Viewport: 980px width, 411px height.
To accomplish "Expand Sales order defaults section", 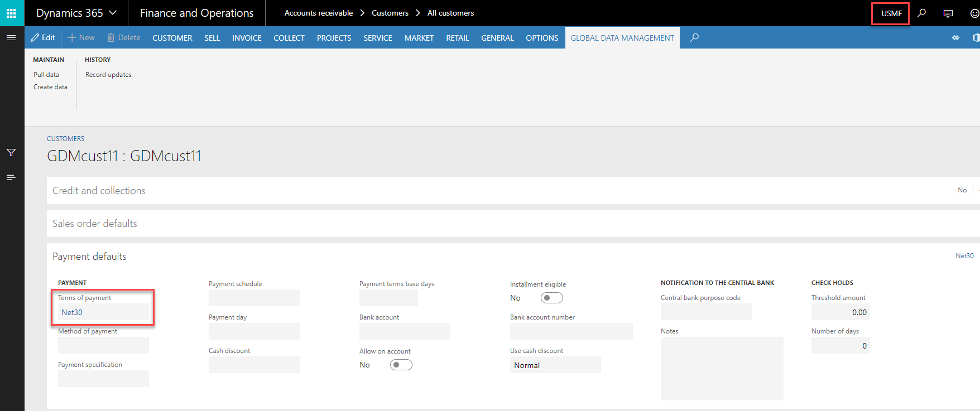I will 513,224.
